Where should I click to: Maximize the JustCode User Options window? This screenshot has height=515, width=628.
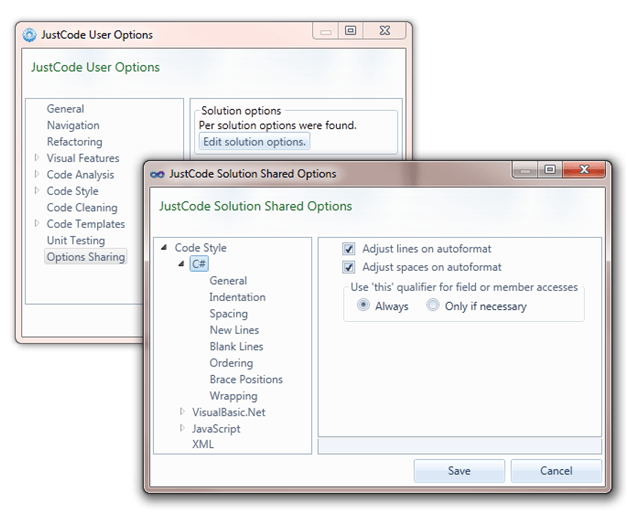(350, 30)
